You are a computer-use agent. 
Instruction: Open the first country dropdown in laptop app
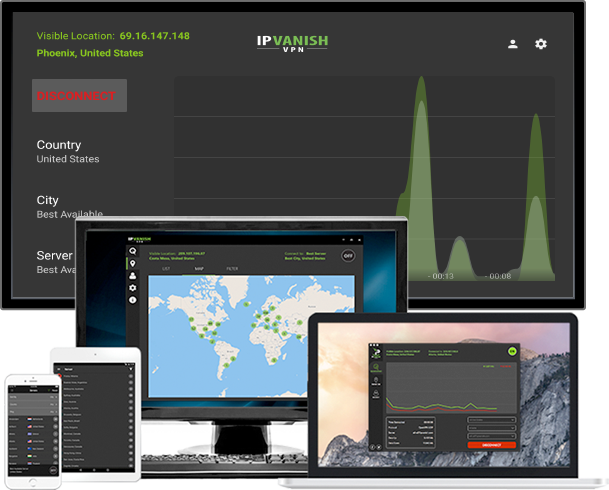(492, 420)
